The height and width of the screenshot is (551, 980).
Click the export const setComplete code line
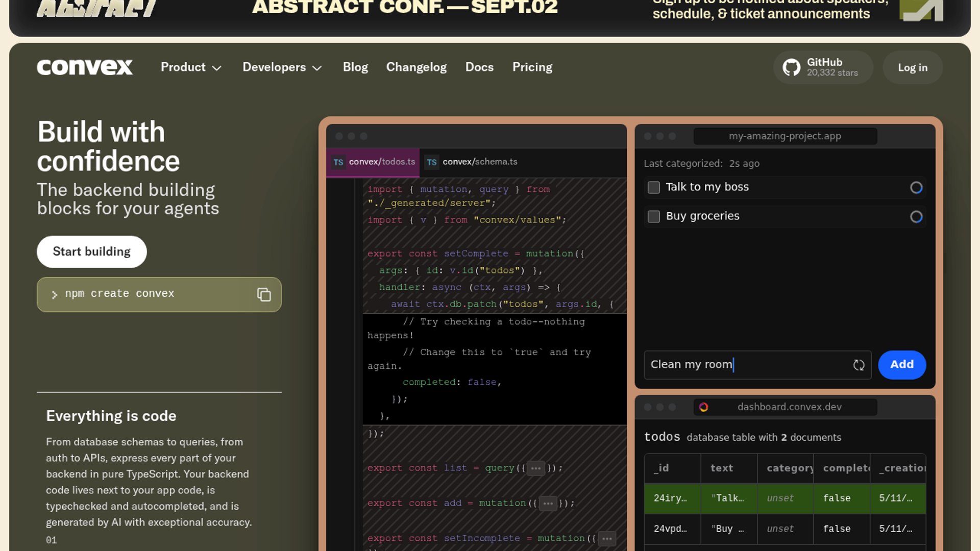[x=476, y=254]
